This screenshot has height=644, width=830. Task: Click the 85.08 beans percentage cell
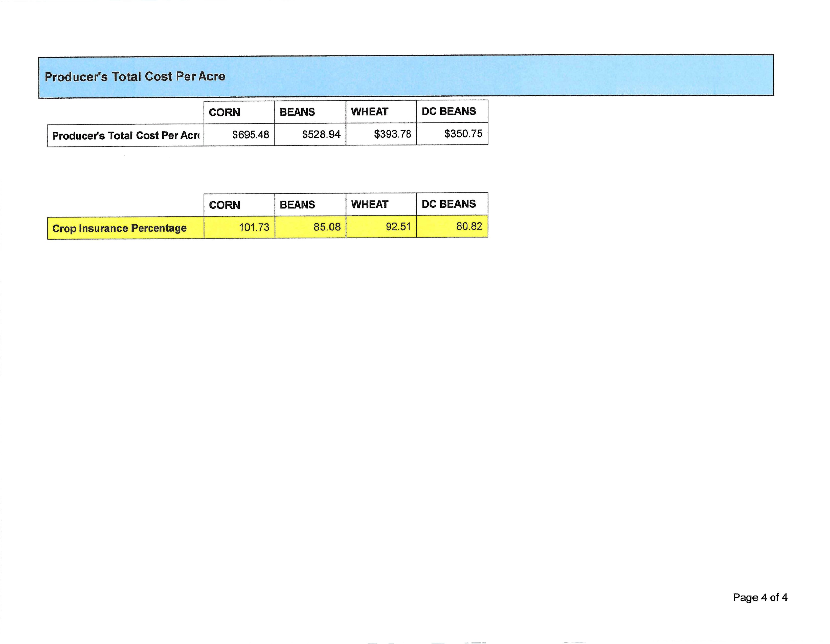327,227
